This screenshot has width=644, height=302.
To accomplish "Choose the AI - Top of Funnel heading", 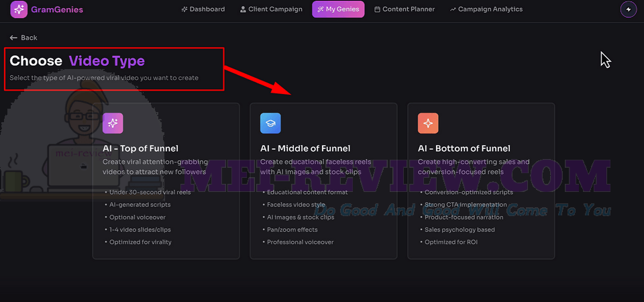I will point(140,148).
